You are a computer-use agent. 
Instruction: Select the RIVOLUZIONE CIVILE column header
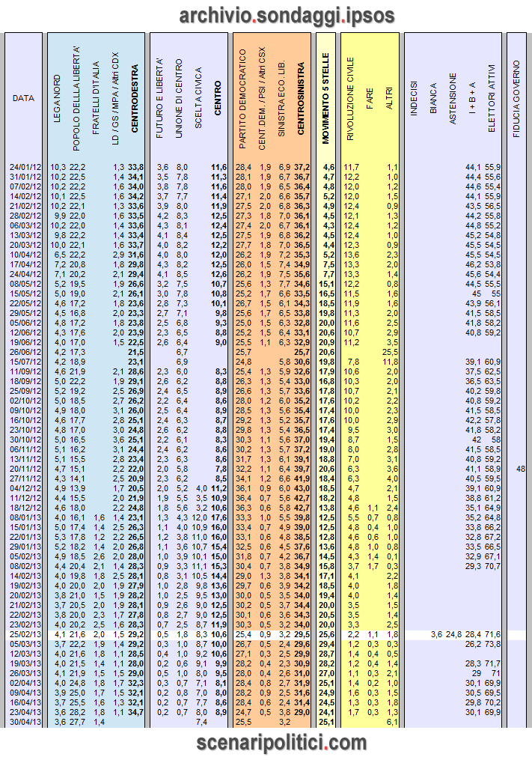click(x=350, y=99)
